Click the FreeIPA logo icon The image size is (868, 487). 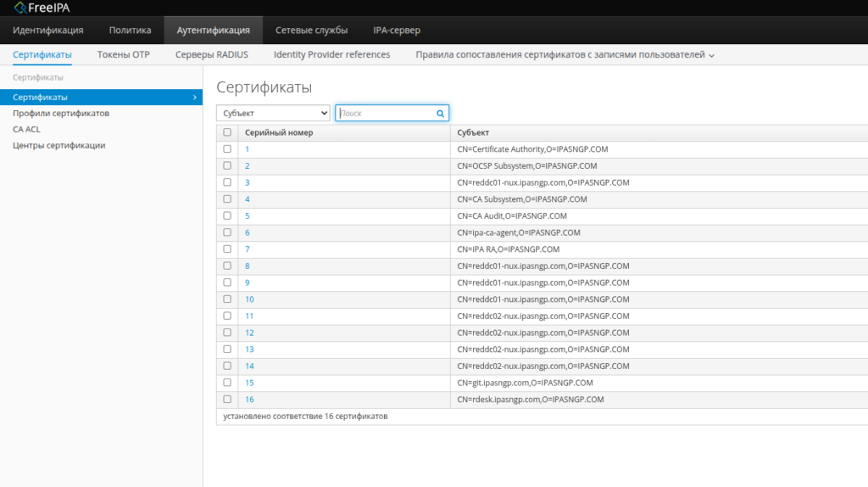pyautogui.click(x=20, y=8)
